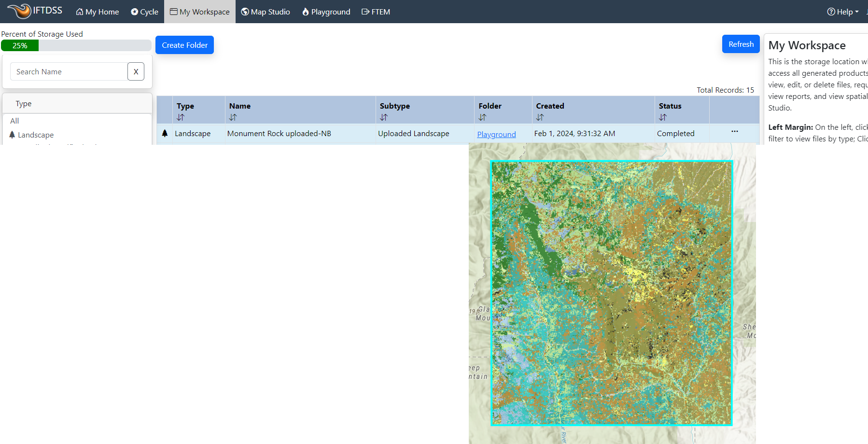868x444 pixels.
Task: Sort table by Type column arrows
Action: [x=181, y=117]
